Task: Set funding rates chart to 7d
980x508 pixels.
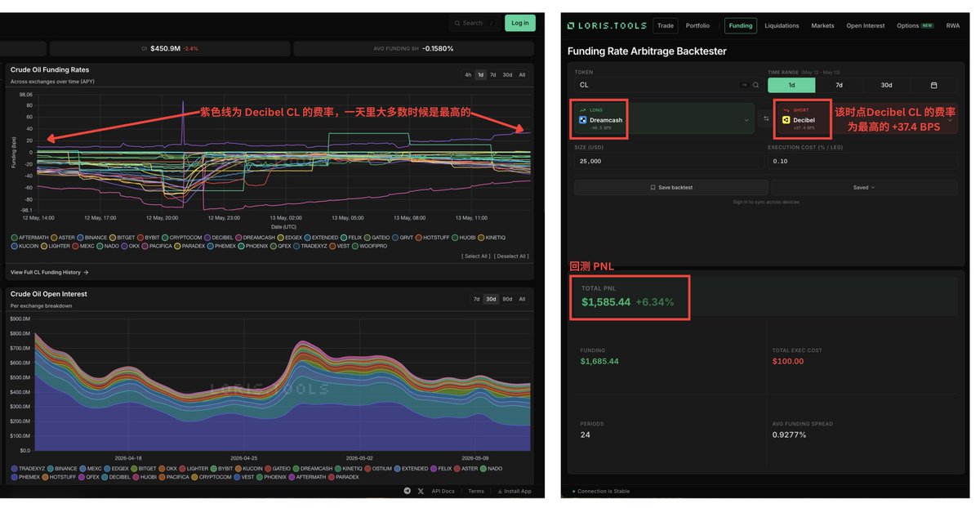Action: 492,74
